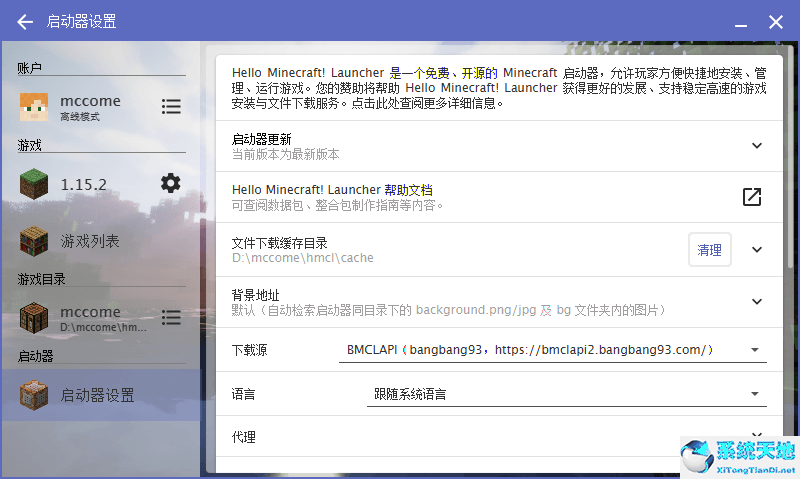Open game settings gear for version 1.15.2
The image size is (800, 479).
[x=170, y=183]
